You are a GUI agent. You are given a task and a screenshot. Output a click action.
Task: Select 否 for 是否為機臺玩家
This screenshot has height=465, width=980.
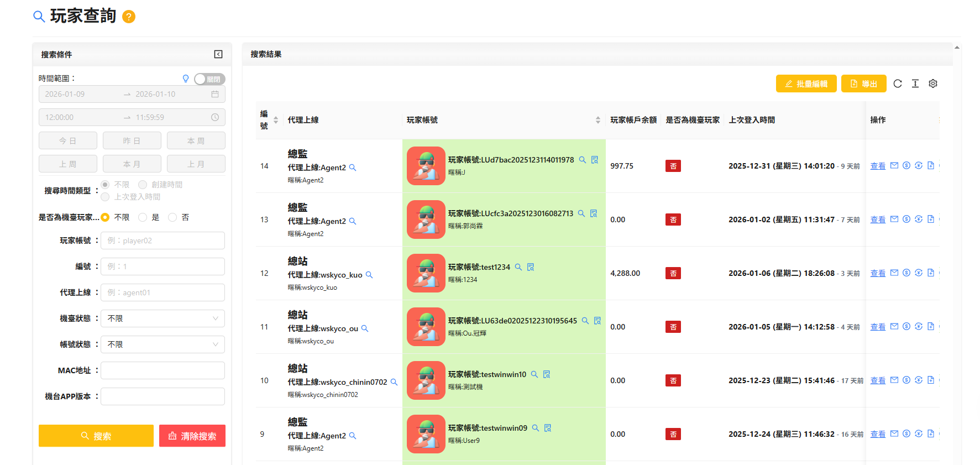[x=173, y=217]
